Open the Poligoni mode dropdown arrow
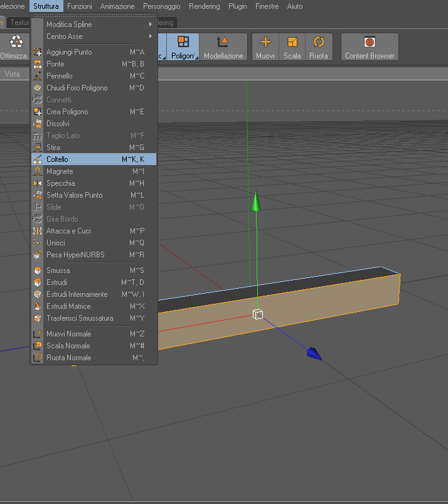Screen dimensions: 448x504 [196, 58]
